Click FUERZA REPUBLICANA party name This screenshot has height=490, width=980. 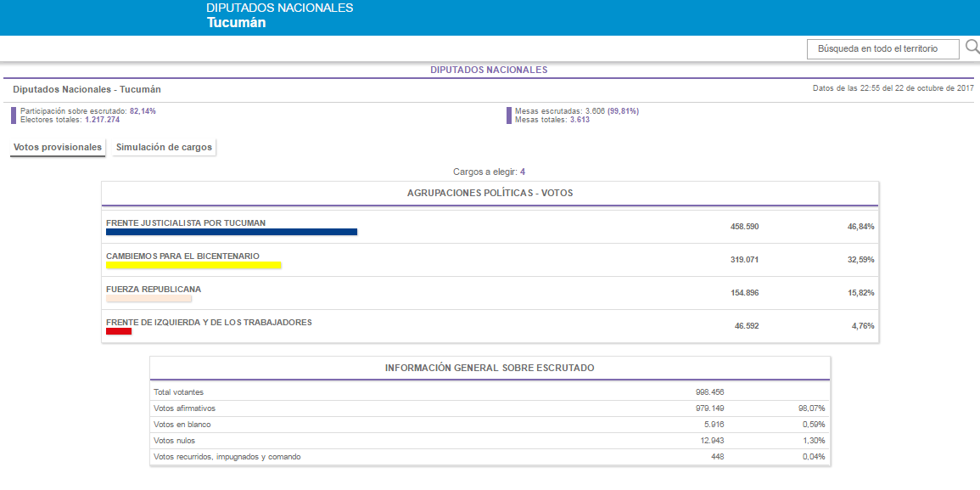[x=154, y=289]
